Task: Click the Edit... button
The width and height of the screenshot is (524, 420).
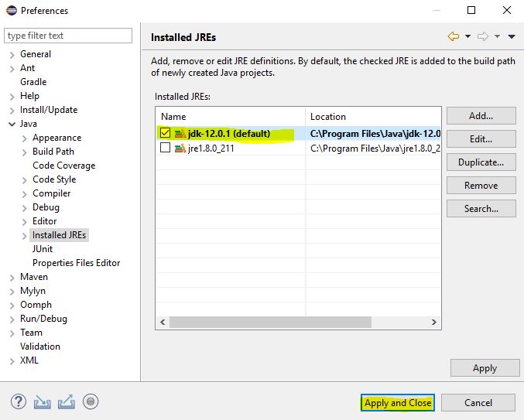Action: click(481, 139)
